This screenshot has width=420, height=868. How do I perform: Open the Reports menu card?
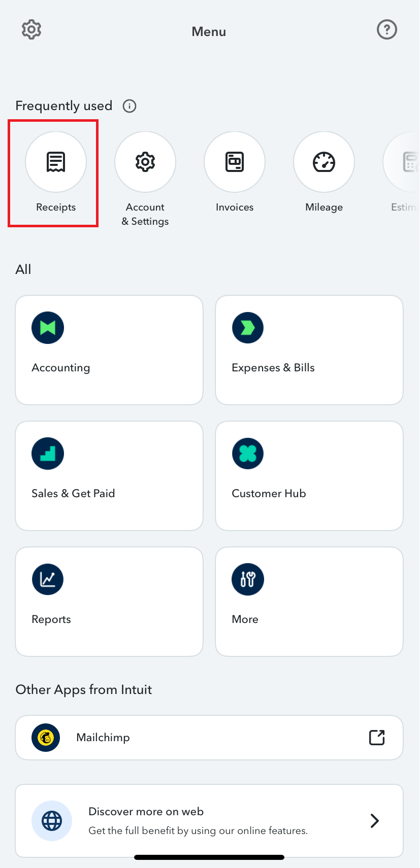click(x=109, y=602)
